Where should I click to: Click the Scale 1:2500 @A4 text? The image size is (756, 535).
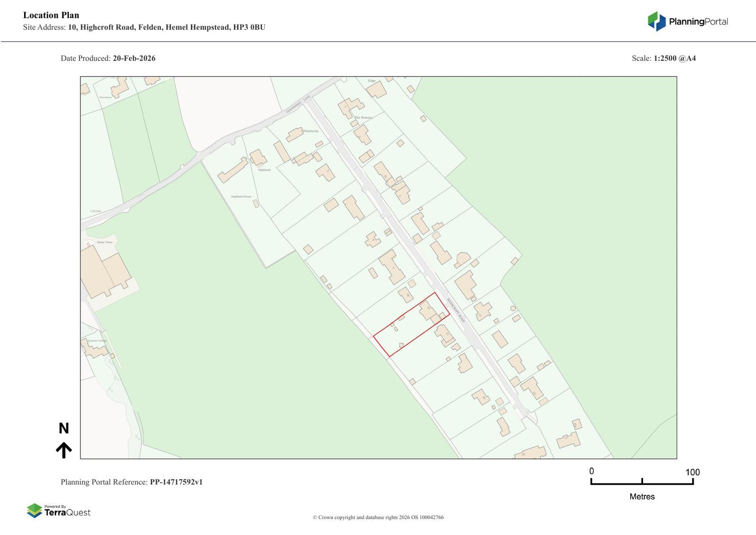coord(663,59)
